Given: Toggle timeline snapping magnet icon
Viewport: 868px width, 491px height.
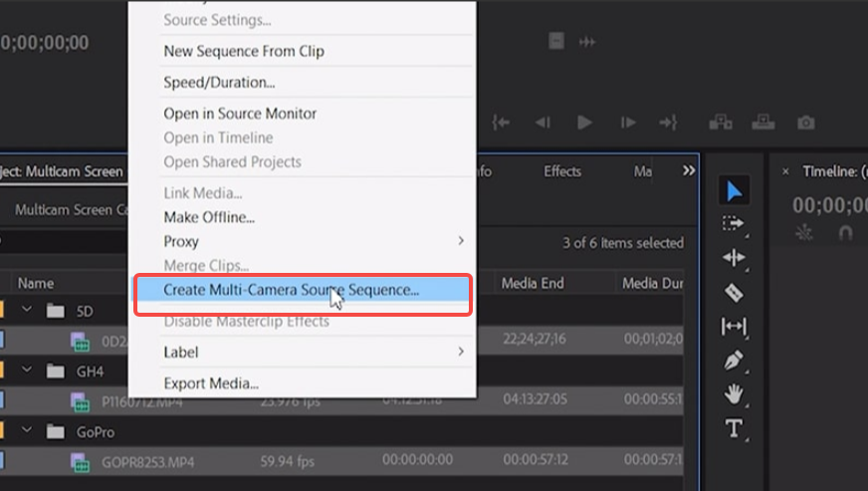Looking at the screenshot, I should coord(845,232).
